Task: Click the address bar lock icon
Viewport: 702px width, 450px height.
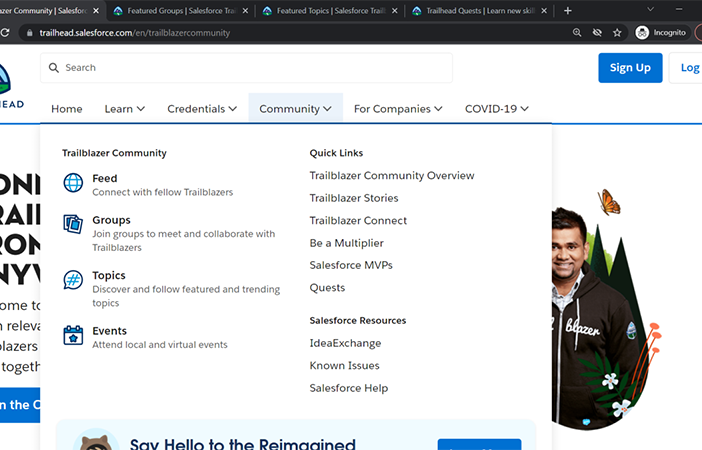Action: [30, 33]
